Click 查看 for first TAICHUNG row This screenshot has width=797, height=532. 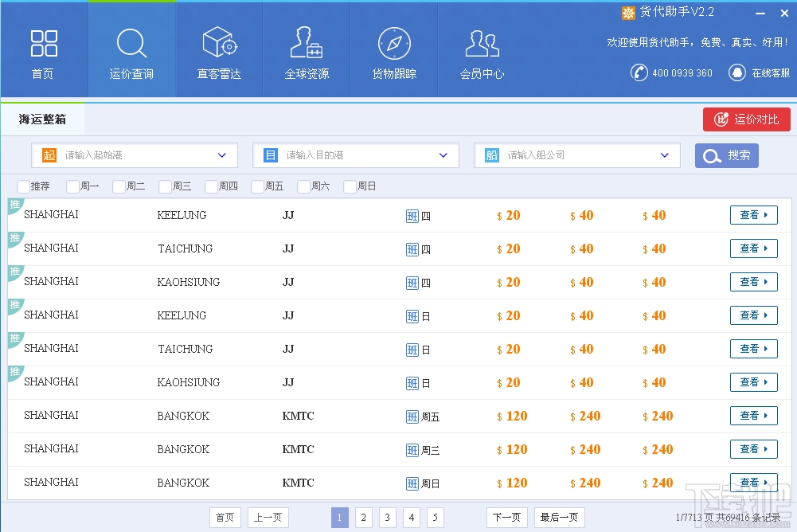pyautogui.click(x=754, y=248)
